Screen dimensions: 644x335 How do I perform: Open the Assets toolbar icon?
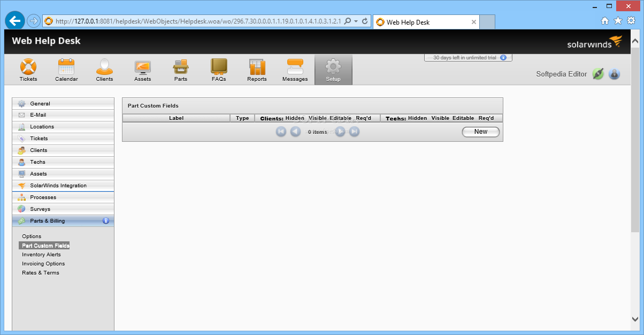pyautogui.click(x=142, y=70)
